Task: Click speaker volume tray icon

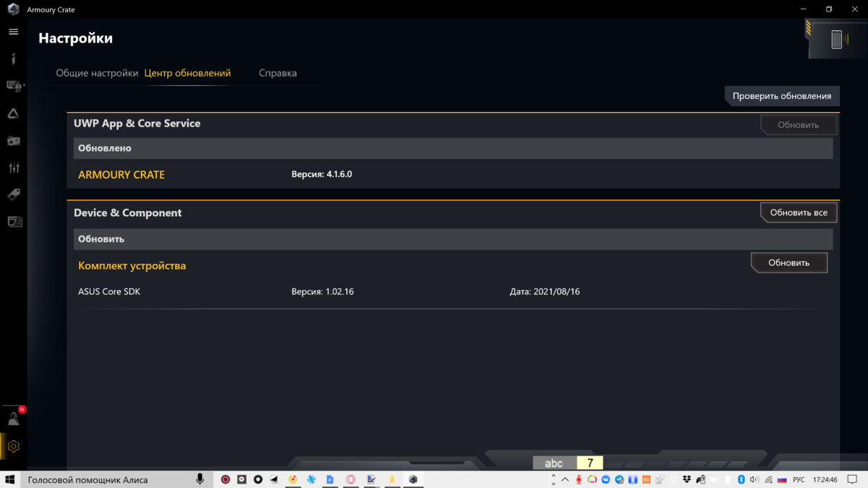Action: click(754, 479)
